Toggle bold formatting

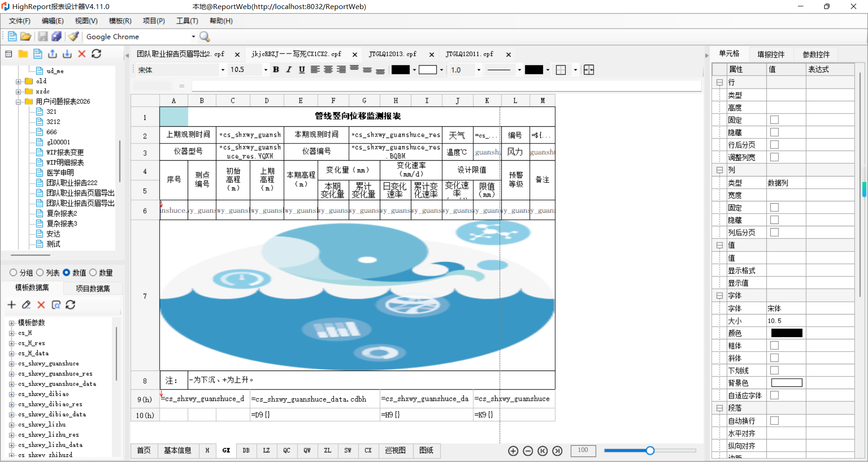276,70
